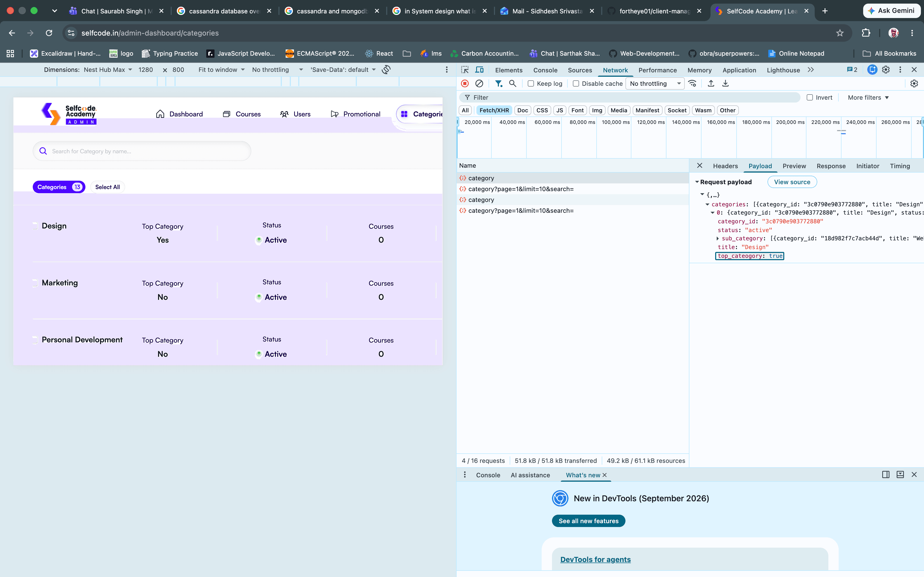Stop recording network log
The height and width of the screenshot is (577, 924).
coord(465,83)
